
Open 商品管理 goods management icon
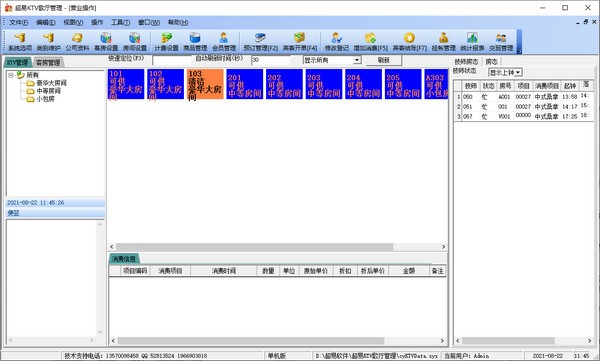click(x=195, y=42)
